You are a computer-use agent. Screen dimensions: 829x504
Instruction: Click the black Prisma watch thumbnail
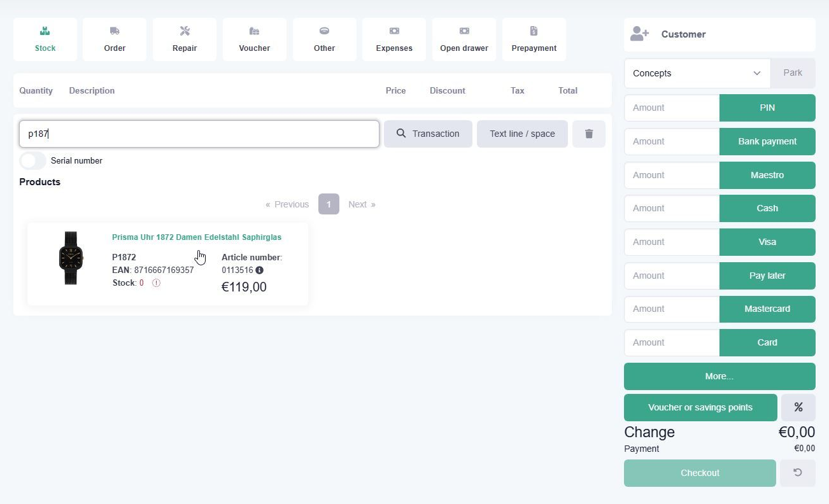[71, 258]
